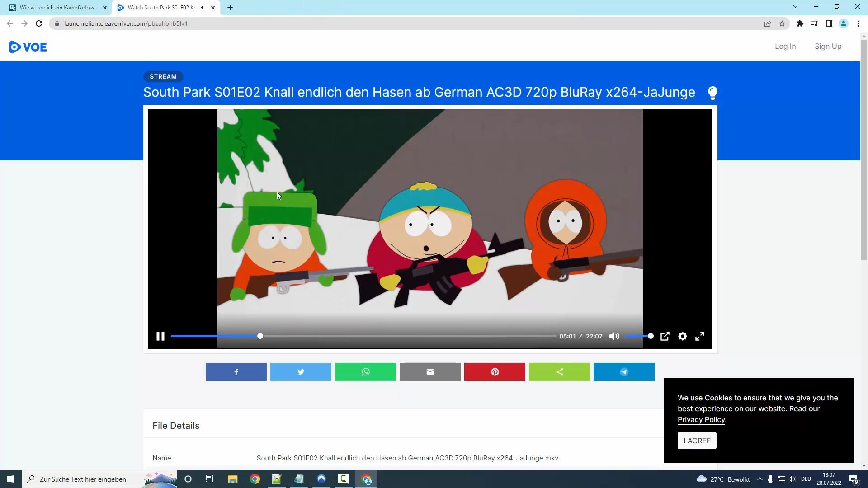
Task: Accept cookies with I AGREE button
Action: point(697,441)
